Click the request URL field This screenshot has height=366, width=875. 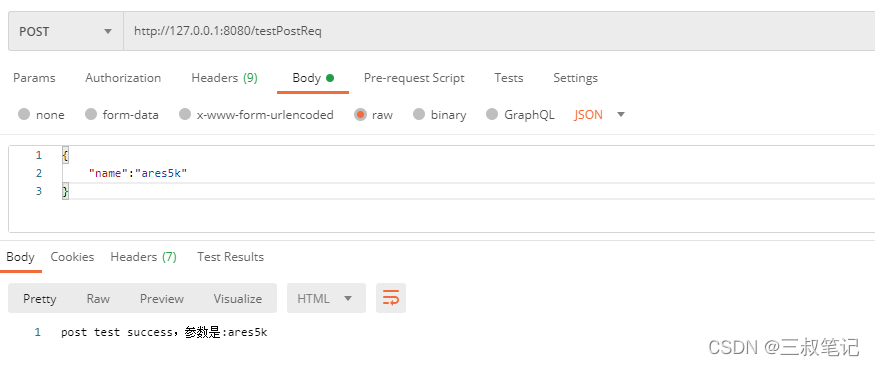pos(499,32)
